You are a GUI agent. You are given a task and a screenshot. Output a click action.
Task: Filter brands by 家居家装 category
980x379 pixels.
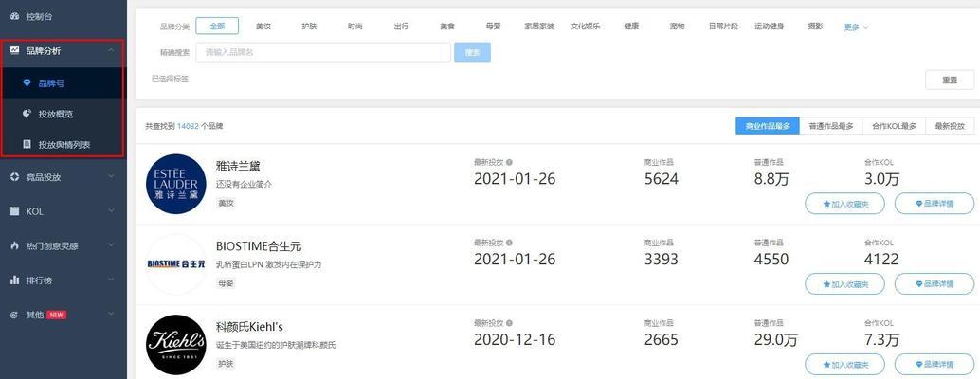(539, 27)
